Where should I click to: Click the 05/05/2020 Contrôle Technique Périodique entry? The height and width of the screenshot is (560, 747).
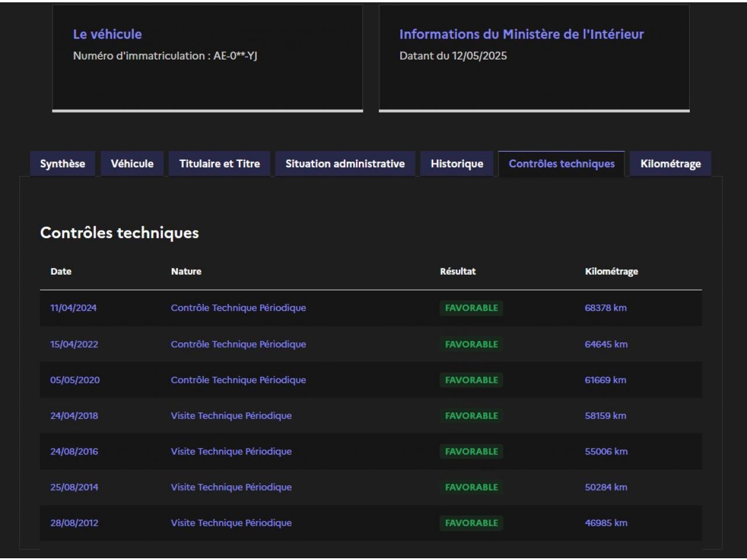[238, 380]
